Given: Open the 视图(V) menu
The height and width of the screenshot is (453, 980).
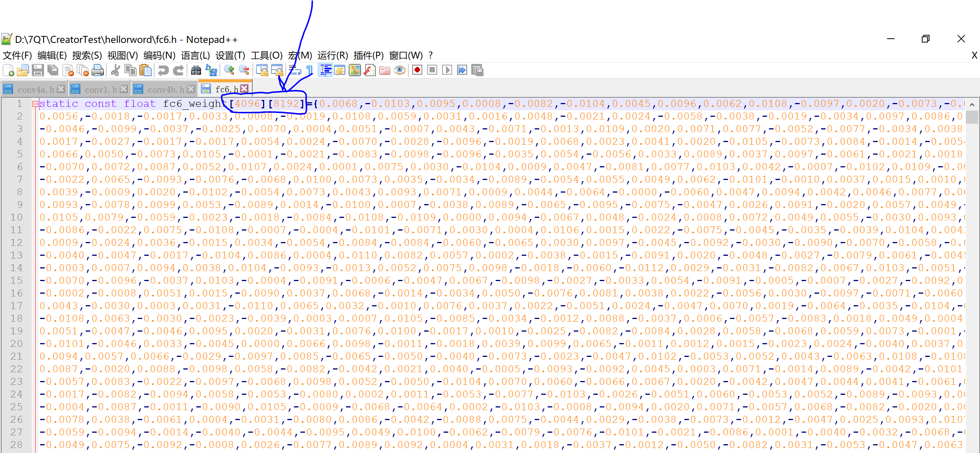Looking at the screenshot, I should [x=122, y=56].
